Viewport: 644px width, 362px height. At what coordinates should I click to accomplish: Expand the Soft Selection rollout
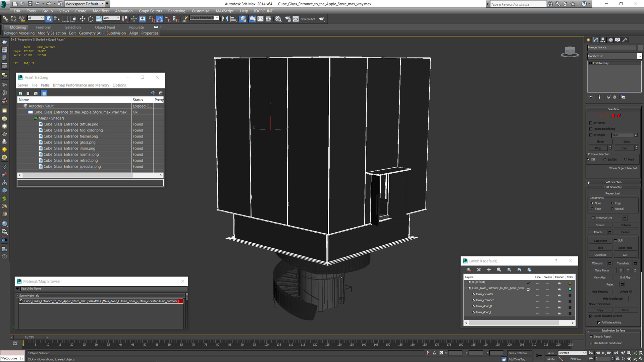[x=613, y=182]
